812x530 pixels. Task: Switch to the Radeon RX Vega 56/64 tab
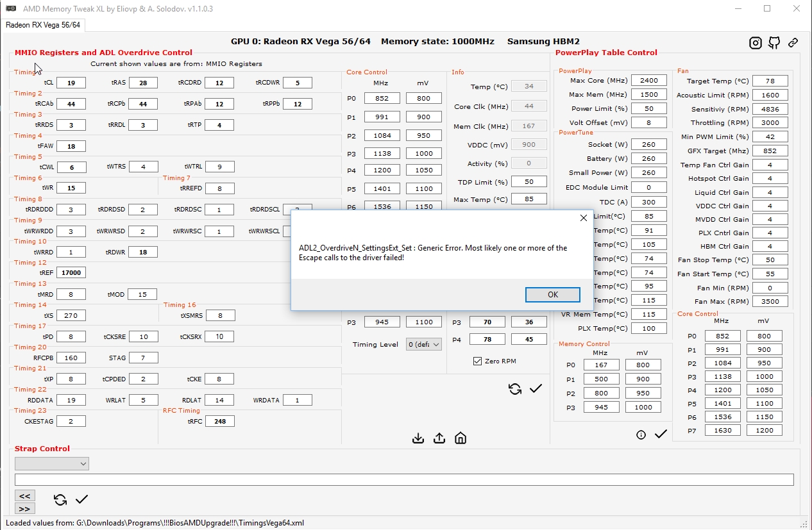pyautogui.click(x=42, y=25)
